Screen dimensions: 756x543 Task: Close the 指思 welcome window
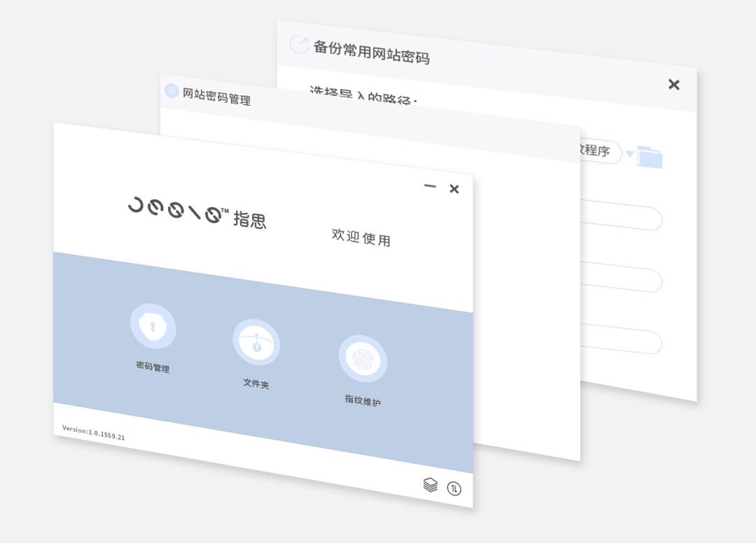454,189
